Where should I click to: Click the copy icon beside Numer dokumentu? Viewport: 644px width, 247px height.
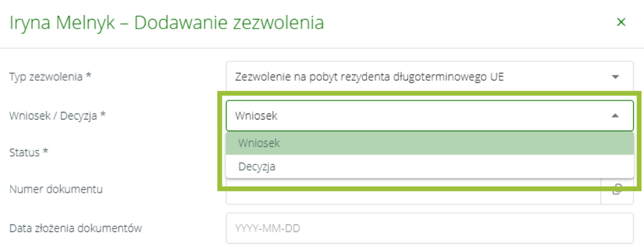point(616,190)
